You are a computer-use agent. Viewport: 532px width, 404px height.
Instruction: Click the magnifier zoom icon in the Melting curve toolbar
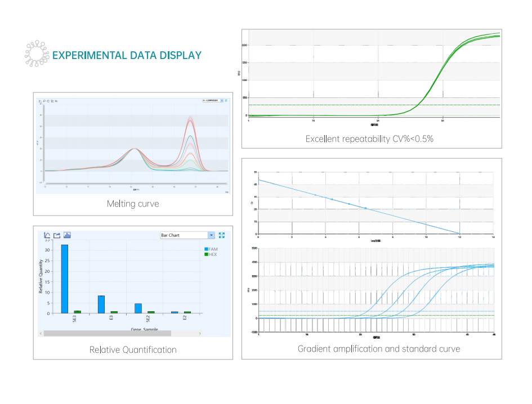tap(44, 101)
